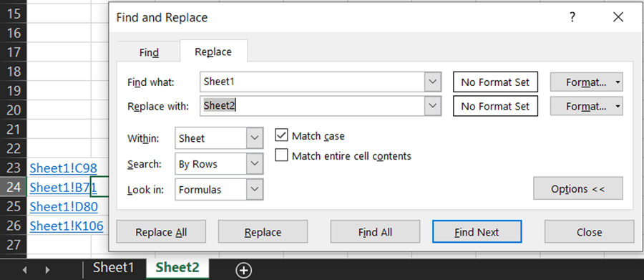The height and width of the screenshot is (280, 644).
Task: Select the Sheet2 worksheet tab
Action: (177, 268)
